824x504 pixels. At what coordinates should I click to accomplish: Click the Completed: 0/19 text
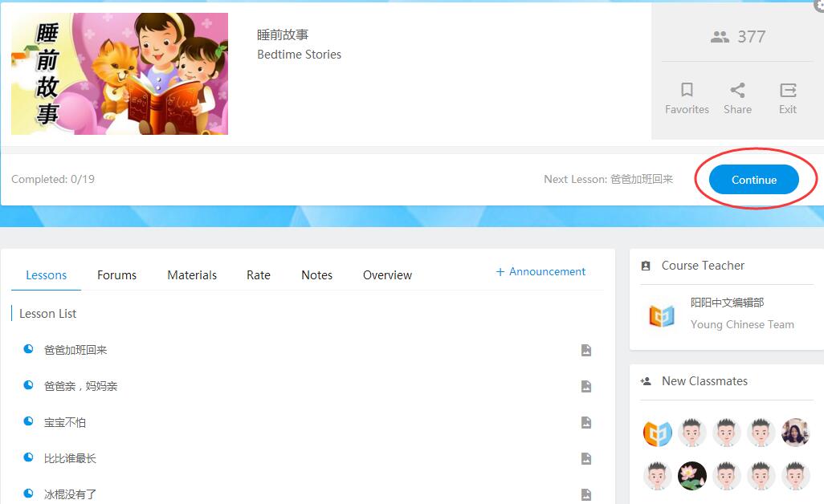pos(53,179)
